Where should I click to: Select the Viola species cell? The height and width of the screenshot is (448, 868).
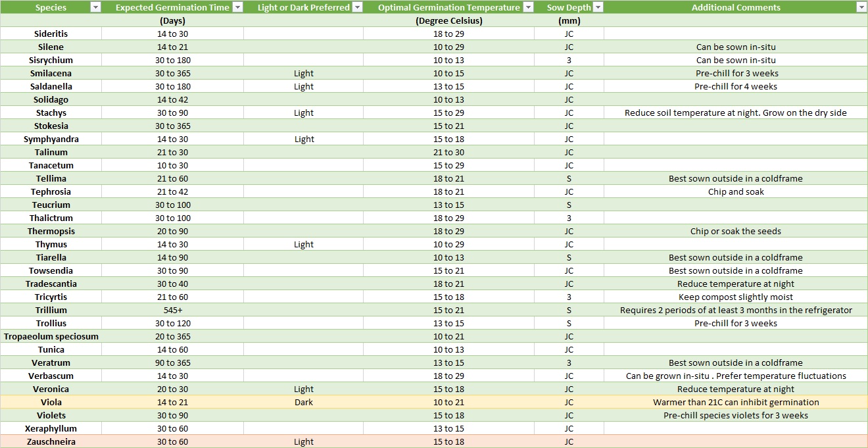(x=51, y=402)
